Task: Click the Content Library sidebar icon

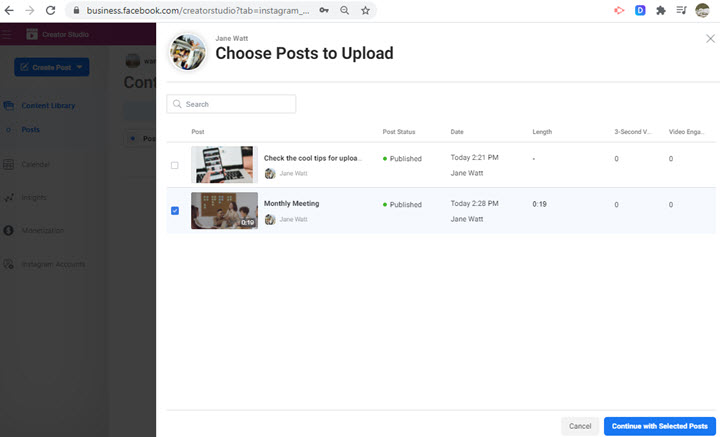Action: tap(8, 105)
